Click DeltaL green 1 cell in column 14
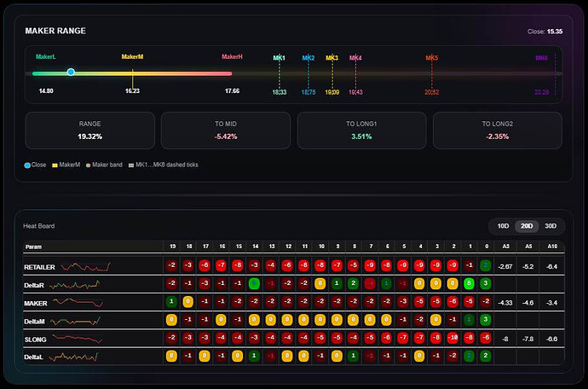This screenshot has width=588, height=389. tap(254, 356)
